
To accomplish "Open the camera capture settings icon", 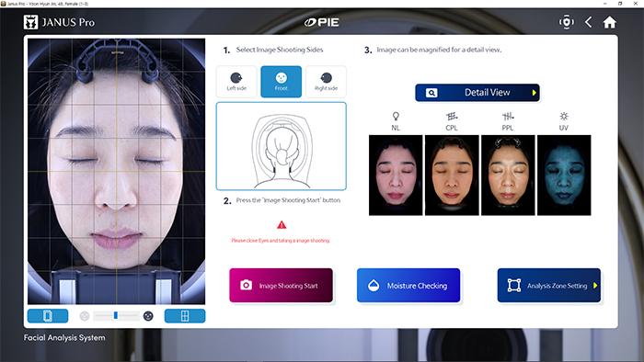I will click(x=567, y=22).
